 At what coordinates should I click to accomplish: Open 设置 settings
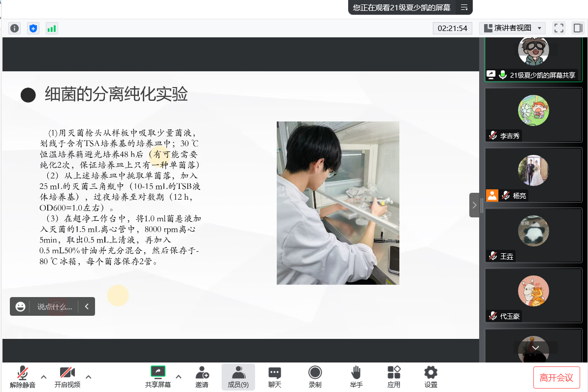[430, 377]
